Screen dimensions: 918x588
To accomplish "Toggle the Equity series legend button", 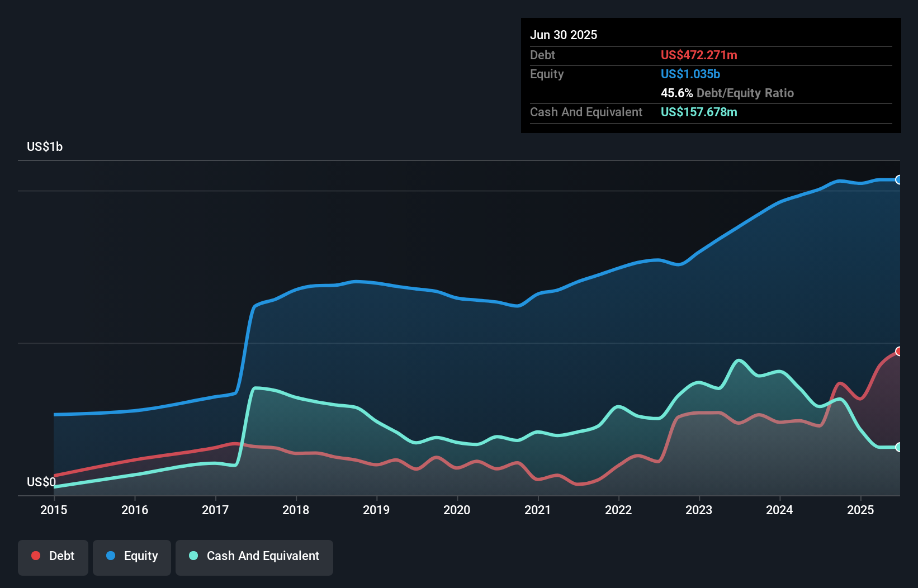I will point(132,557).
